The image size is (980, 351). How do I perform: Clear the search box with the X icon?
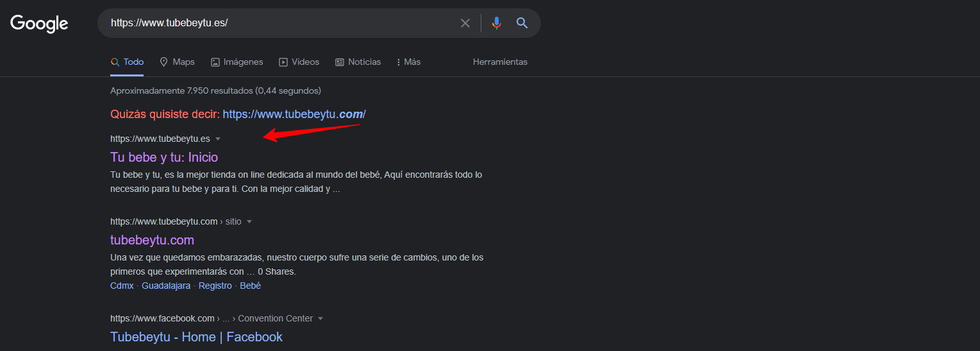pos(465,23)
